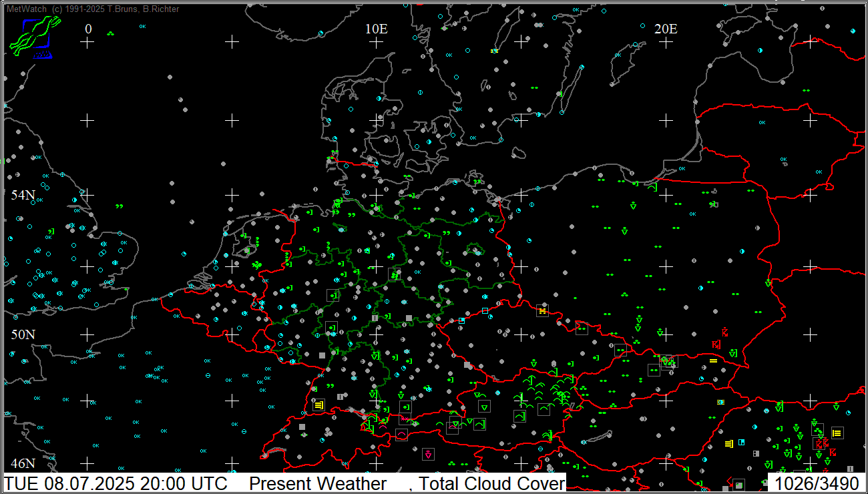Click the yellow fog symbol with a cyan circle in Hungary
868x494 pixels.
(720, 402)
